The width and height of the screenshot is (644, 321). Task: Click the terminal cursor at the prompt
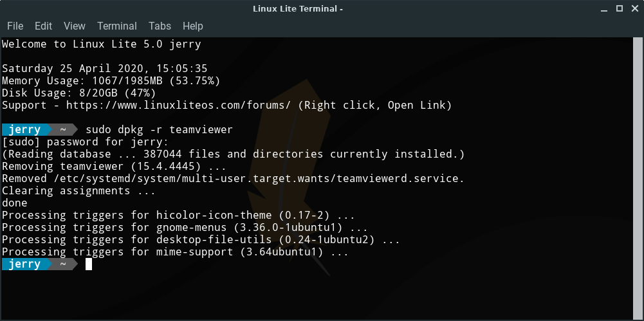(x=89, y=264)
